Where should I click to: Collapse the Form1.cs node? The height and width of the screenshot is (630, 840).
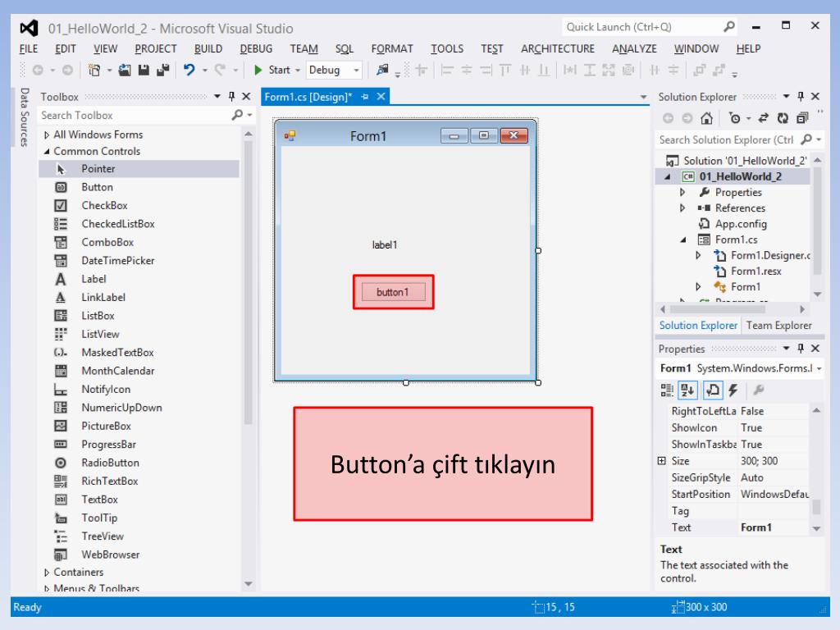click(x=683, y=240)
